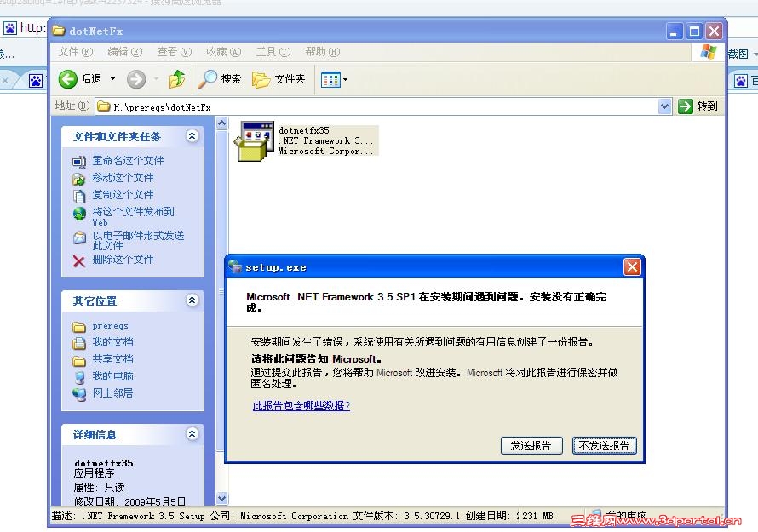Click 不发送报告 button in setup.exe dialog
This screenshot has width=758, height=532.
coord(605,445)
